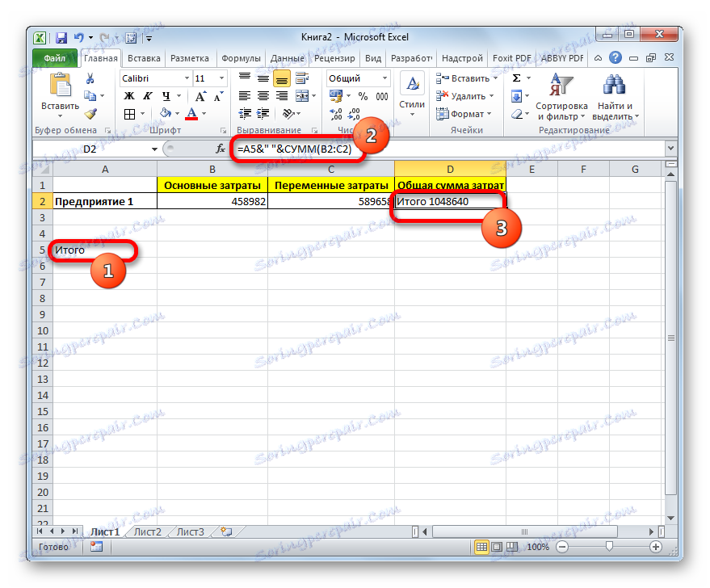Viewport: 710px width, 588px height.
Task: Click the Вставить функцию (fx) icon
Action: pyautogui.click(x=219, y=149)
